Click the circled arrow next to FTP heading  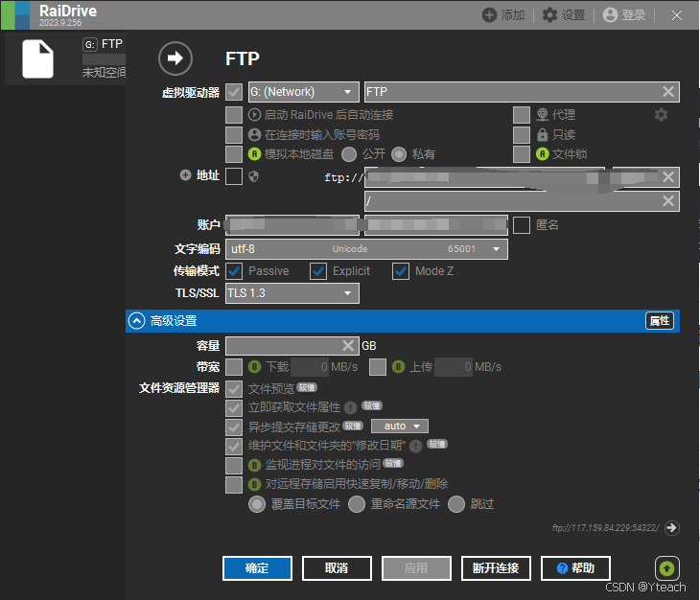(175, 58)
